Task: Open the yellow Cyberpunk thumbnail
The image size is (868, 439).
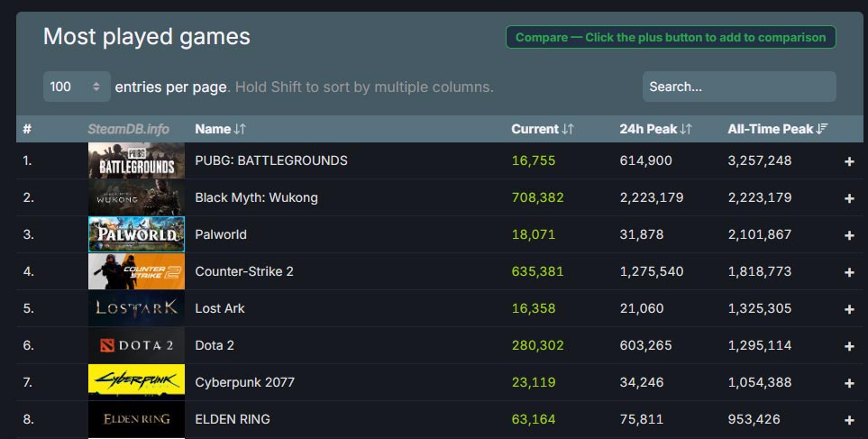Action: tap(136, 382)
